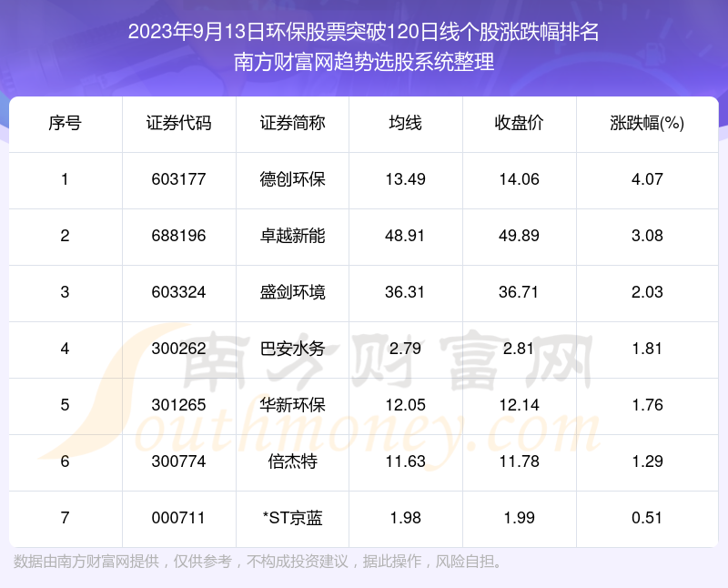
Task: Click closing price 36.71
Action: 519,292
